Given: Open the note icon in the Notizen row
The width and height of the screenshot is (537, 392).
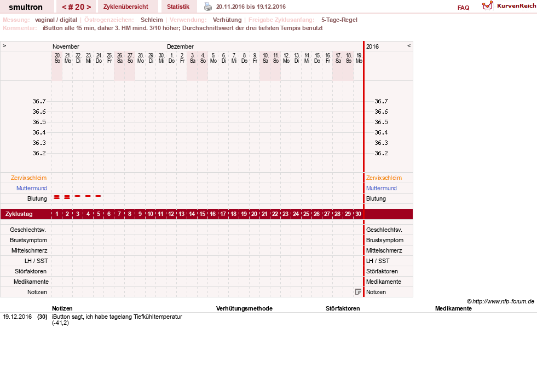Looking at the screenshot, I should click(x=358, y=292).
